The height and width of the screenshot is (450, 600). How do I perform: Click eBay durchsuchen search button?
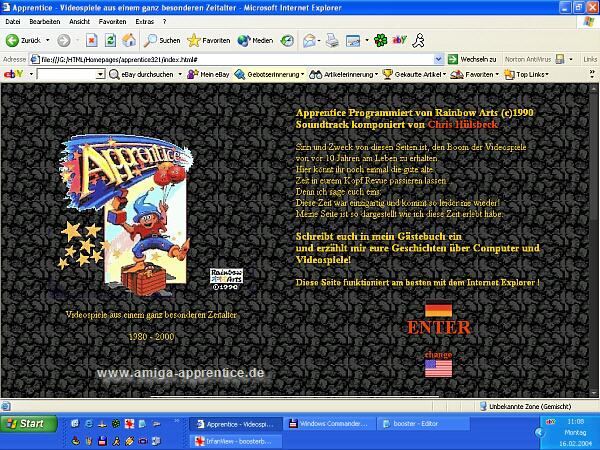[141, 74]
